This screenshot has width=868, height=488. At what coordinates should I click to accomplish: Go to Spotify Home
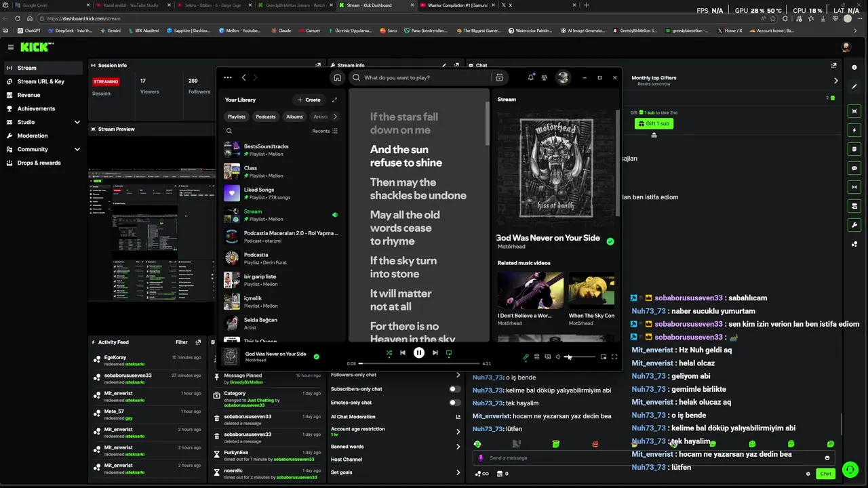pyautogui.click(x=337, y=77)
